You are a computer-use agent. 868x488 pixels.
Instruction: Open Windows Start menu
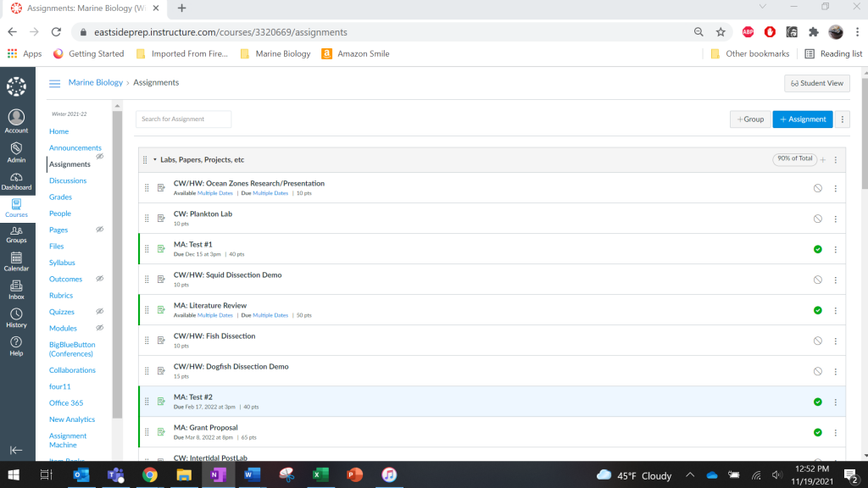click(14, 474)
